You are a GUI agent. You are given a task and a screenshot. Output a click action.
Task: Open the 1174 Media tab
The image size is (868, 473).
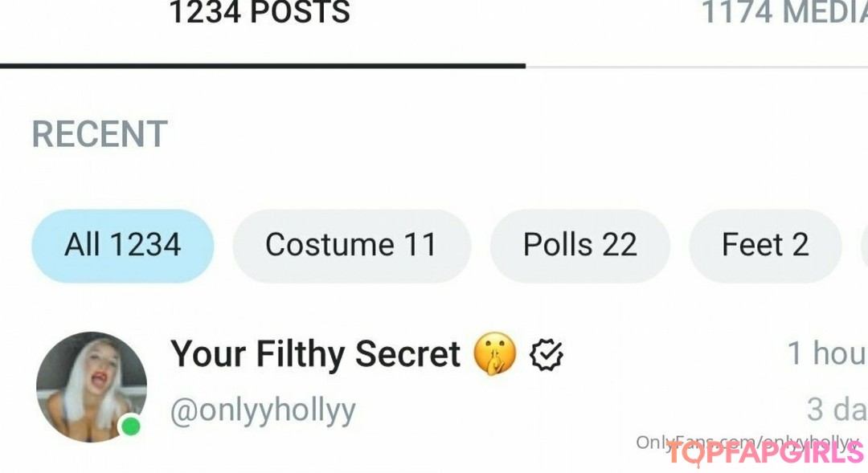tap(784, 13)
